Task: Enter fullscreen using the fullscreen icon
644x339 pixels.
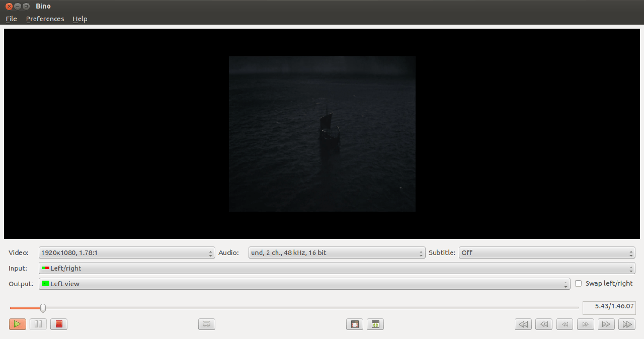Action: [x=355, y=324]
